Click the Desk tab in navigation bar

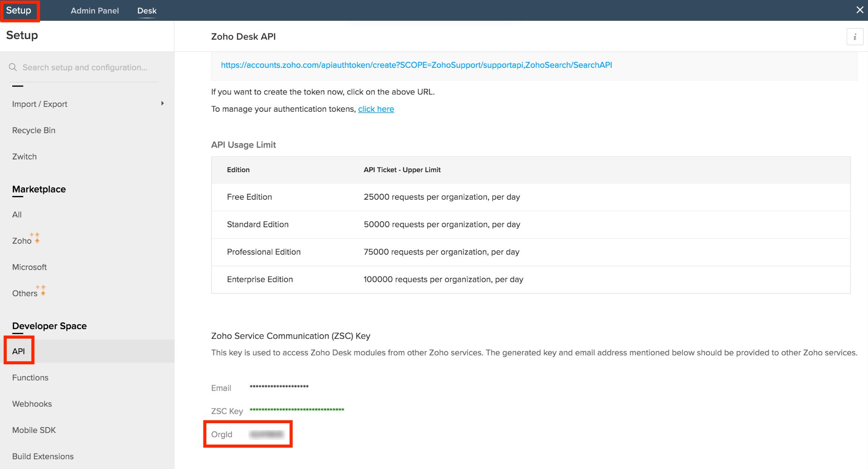click(x=145, y=11)
